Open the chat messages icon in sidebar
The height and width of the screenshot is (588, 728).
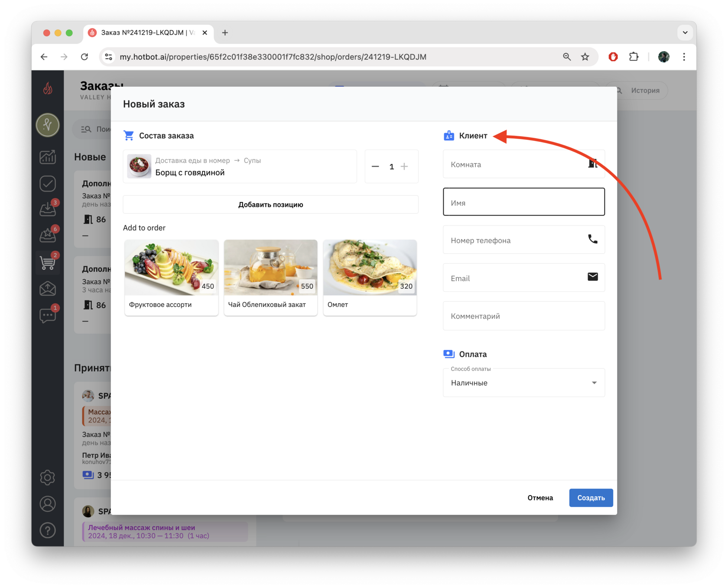click(x=48, y=315)
